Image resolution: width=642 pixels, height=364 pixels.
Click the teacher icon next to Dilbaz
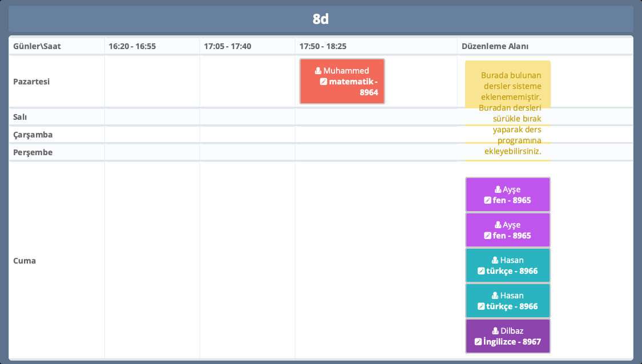(495, 331)
